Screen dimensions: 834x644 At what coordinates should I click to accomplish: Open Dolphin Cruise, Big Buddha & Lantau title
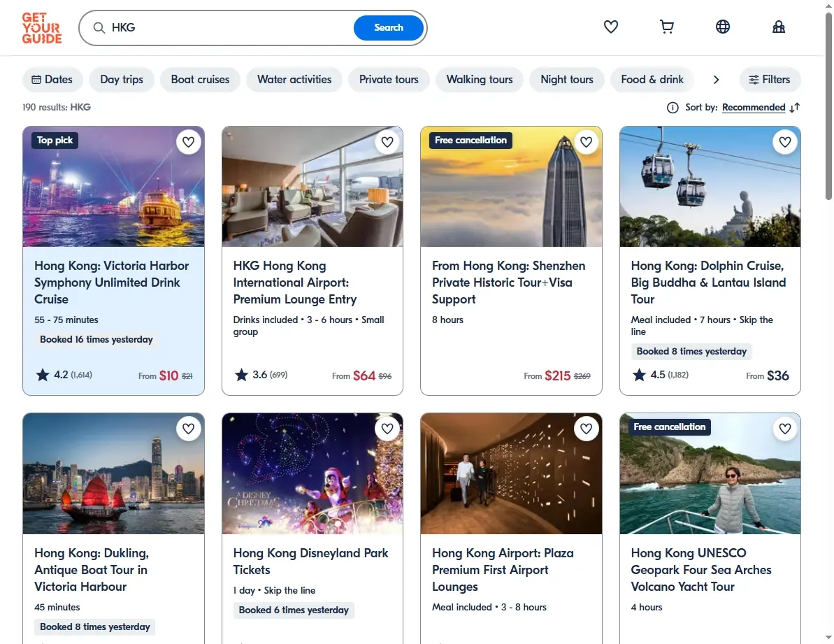coord(708,282)
